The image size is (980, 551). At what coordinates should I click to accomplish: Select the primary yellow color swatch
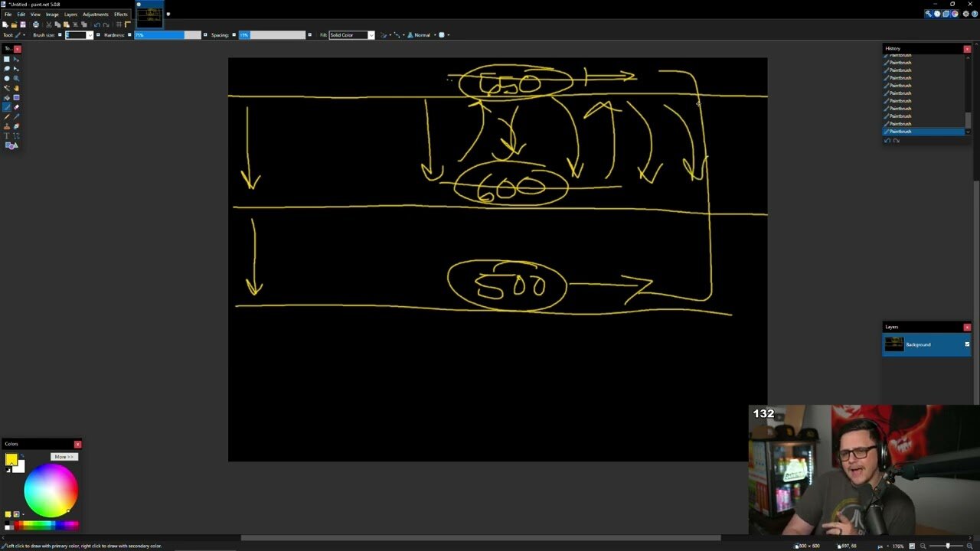coord(11,459)
